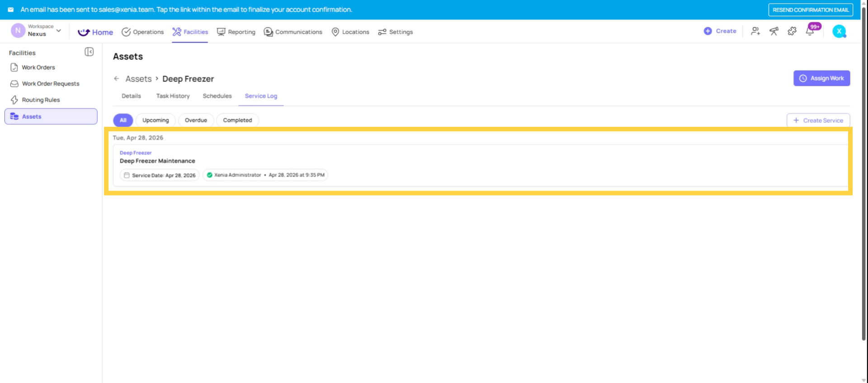Image resolution: width=868 pixels, height=383 pixels.
Task: Open the notifications bell
Action: (x=810, y=31)
